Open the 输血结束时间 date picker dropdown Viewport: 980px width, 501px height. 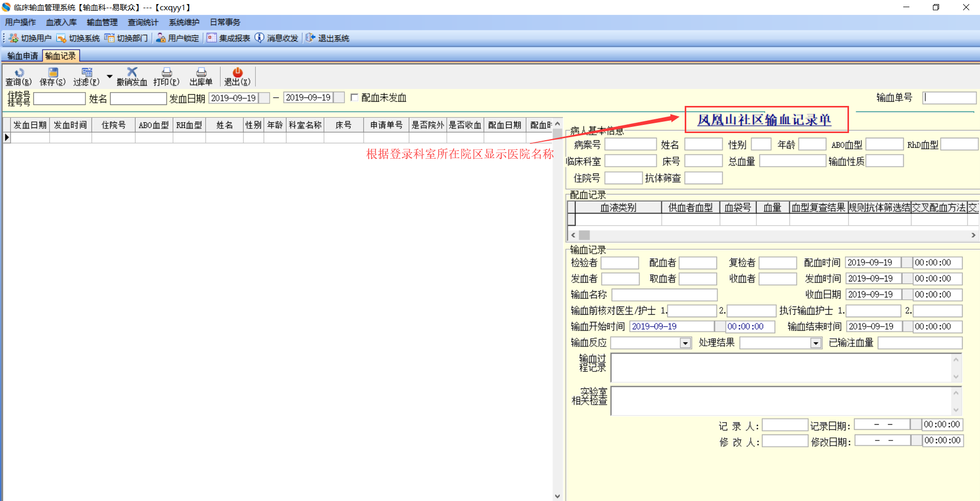point(907,326)
